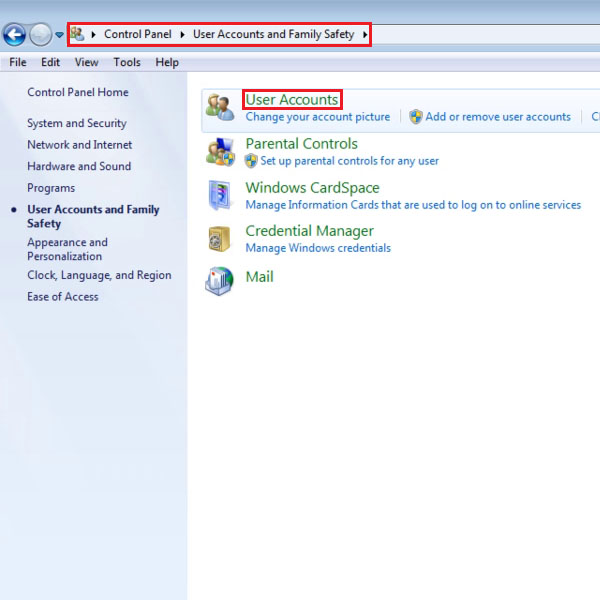Image resolution: width=600 pixels, height=600 pixels.
Task: Click the address bar users icon
Action: click(x=77, y=34)
